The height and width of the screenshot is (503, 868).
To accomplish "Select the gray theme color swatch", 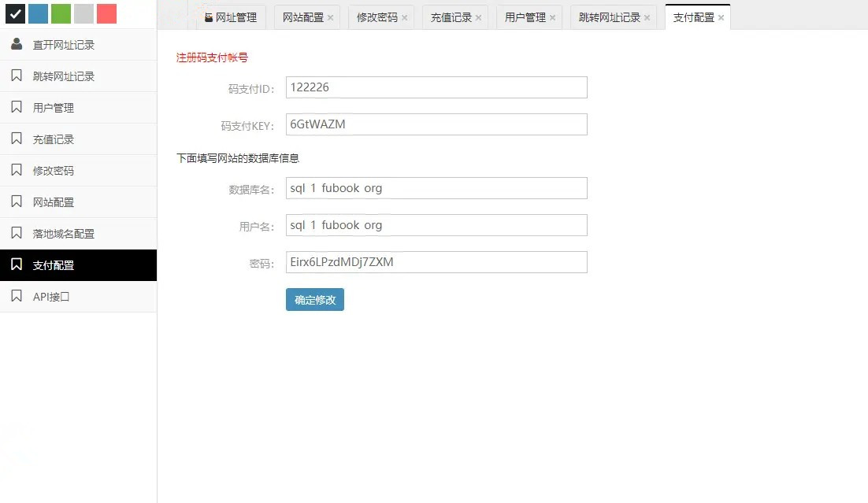I will (83, 13).
